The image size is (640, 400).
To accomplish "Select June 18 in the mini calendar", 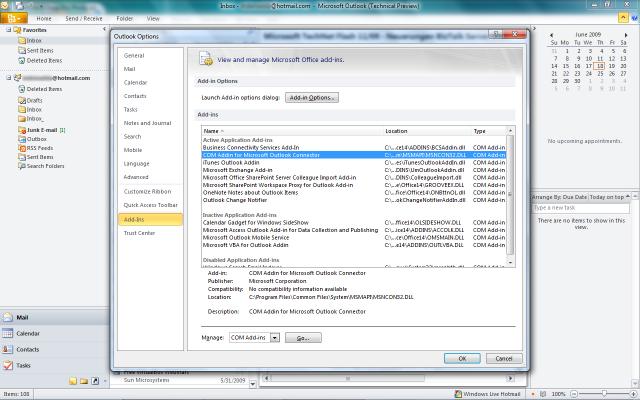I will (600, 66).
